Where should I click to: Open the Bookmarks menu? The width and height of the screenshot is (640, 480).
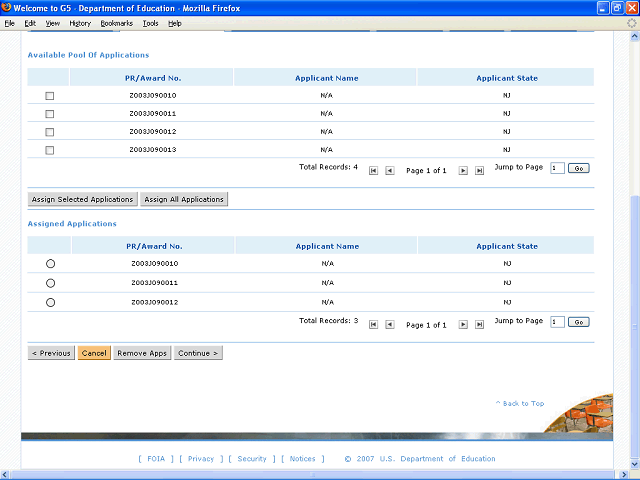tap(116, 23)
